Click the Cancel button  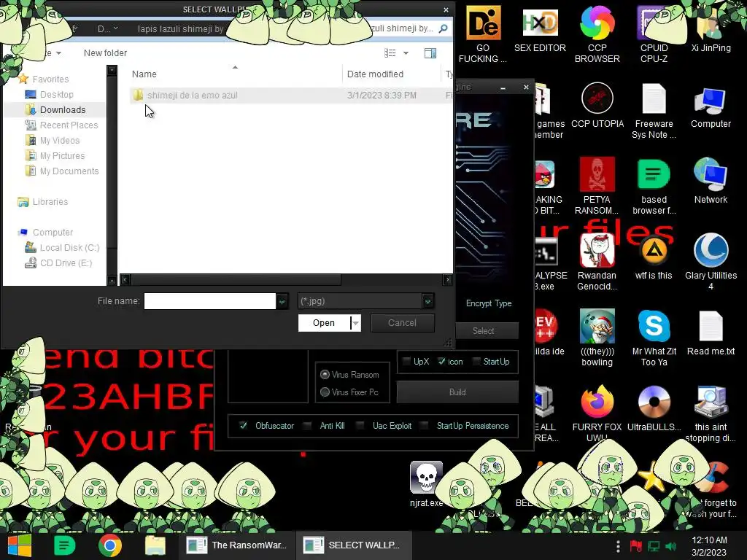(402, 323)
